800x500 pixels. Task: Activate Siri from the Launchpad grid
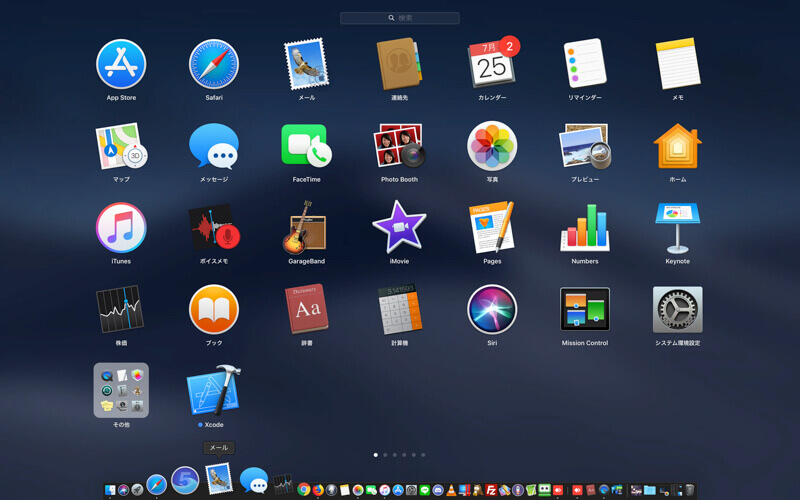pos(492,309)
